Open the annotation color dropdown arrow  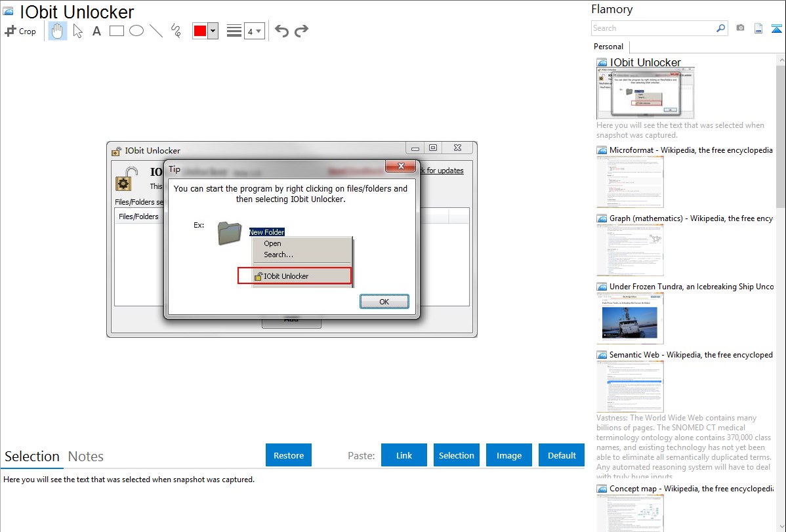coord(213,31)
